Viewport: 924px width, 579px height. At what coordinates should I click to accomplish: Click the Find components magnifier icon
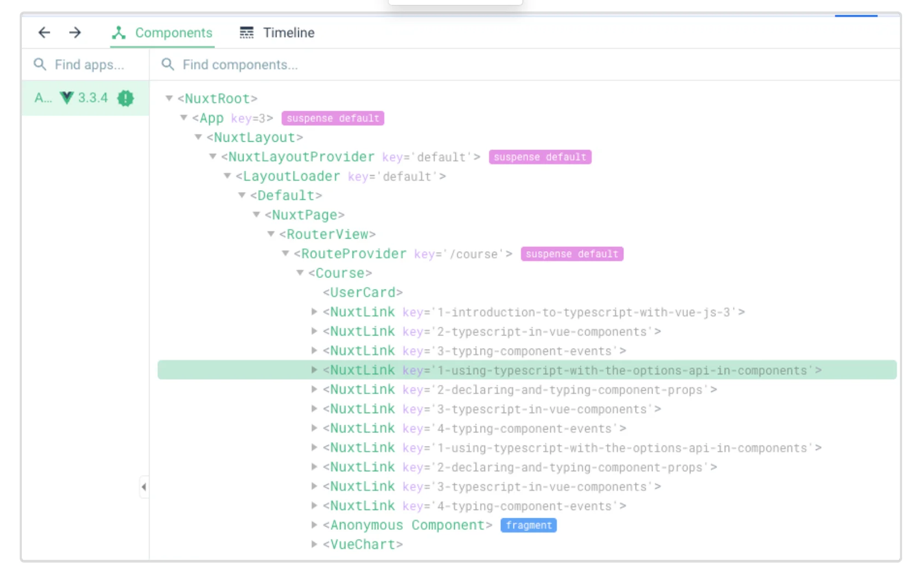pos(168,65)
